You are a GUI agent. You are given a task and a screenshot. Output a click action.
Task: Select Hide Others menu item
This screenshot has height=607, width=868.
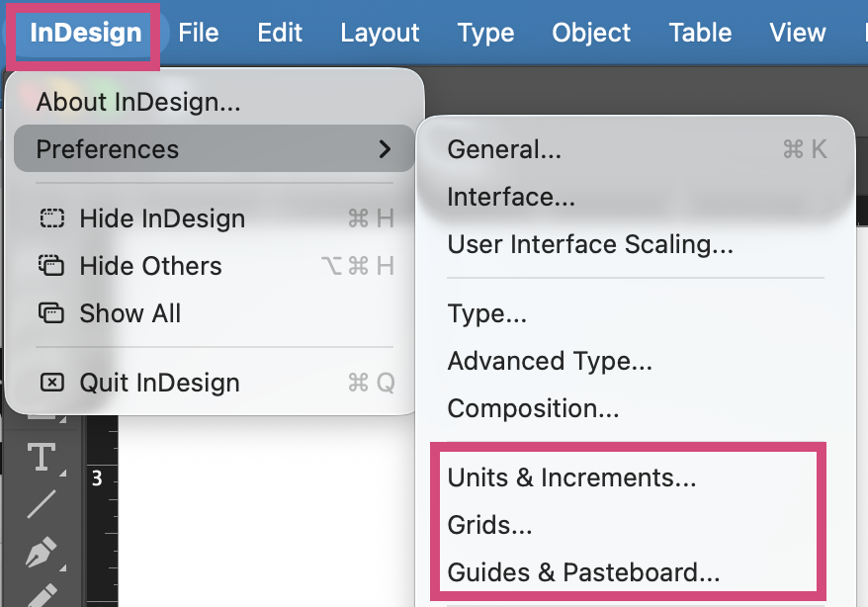coord(215,266)
